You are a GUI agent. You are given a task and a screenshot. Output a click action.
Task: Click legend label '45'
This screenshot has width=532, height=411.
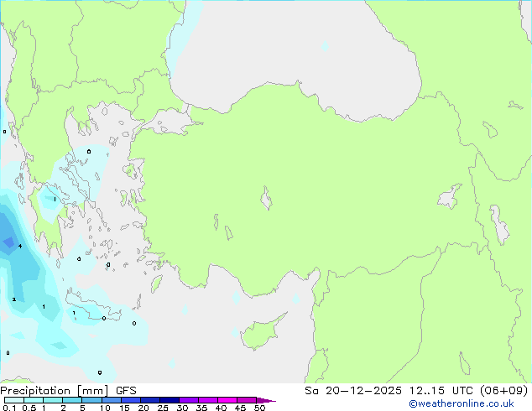[x=240, y=408]
